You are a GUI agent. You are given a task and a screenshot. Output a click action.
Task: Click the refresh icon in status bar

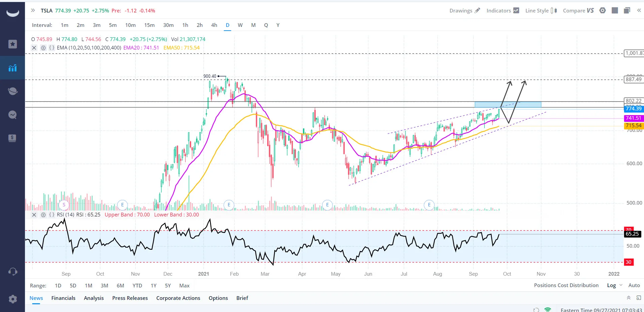click(x=536, y=310)
